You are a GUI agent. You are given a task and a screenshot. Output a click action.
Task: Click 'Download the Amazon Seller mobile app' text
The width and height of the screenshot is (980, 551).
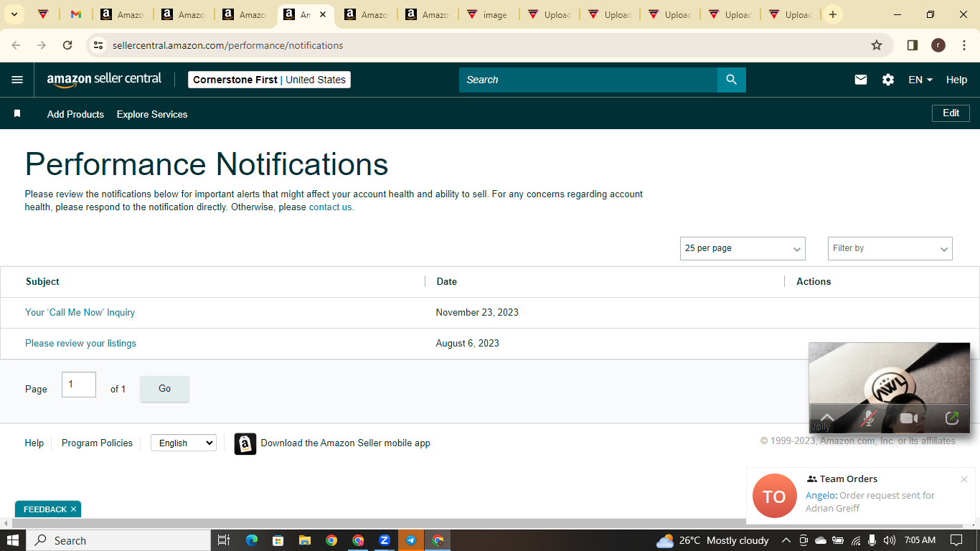coord(346,443)
